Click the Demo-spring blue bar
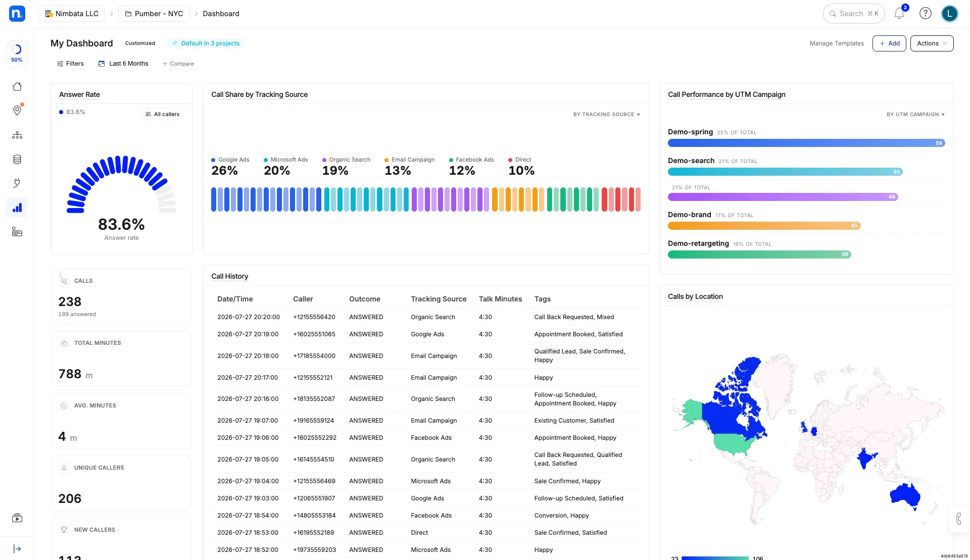This screenshot has height=560, width=970. (806, 143)
